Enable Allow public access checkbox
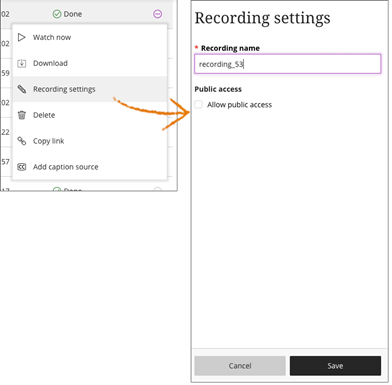Viewport: 392px width, 385px height. [x=198, y=105]
